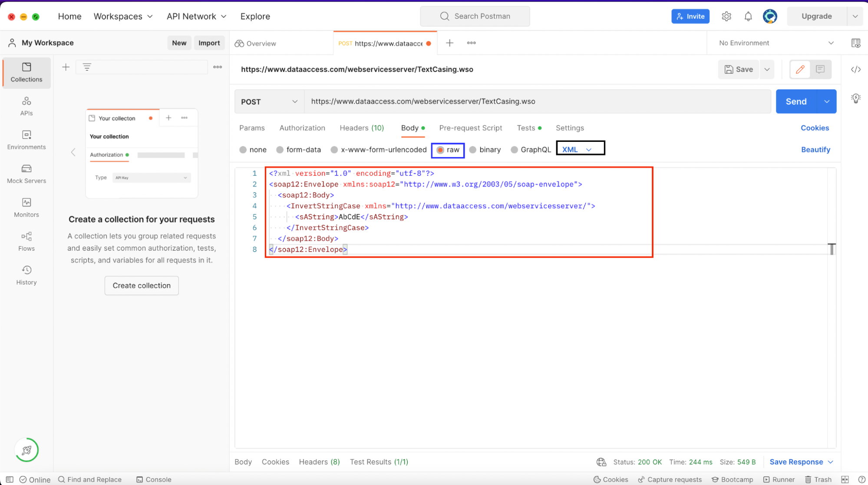
Task: Switch to the Pre-request Script tab
Action: point(471,128)
